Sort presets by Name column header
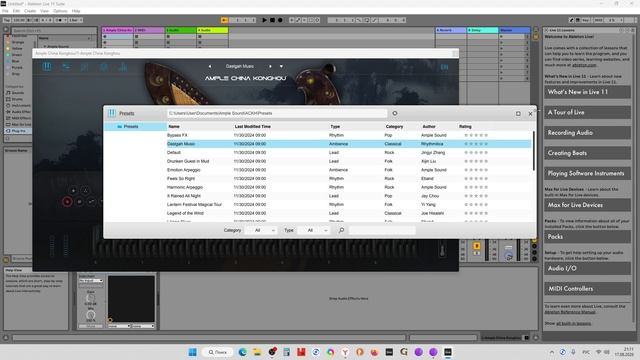 point(174,127)
